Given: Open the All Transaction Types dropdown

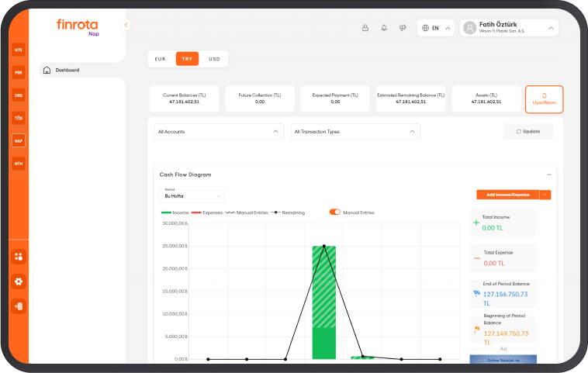Looking at the screenshot, I should coord(355,132).
